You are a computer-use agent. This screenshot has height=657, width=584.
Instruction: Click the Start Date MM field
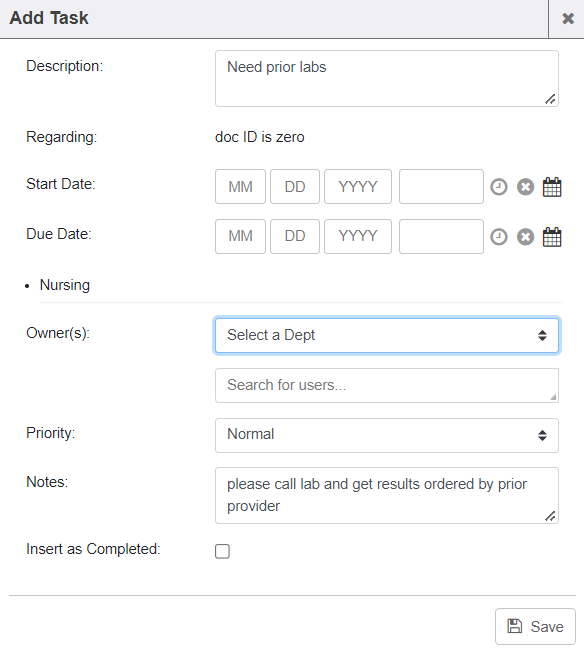tap(240, 186)
